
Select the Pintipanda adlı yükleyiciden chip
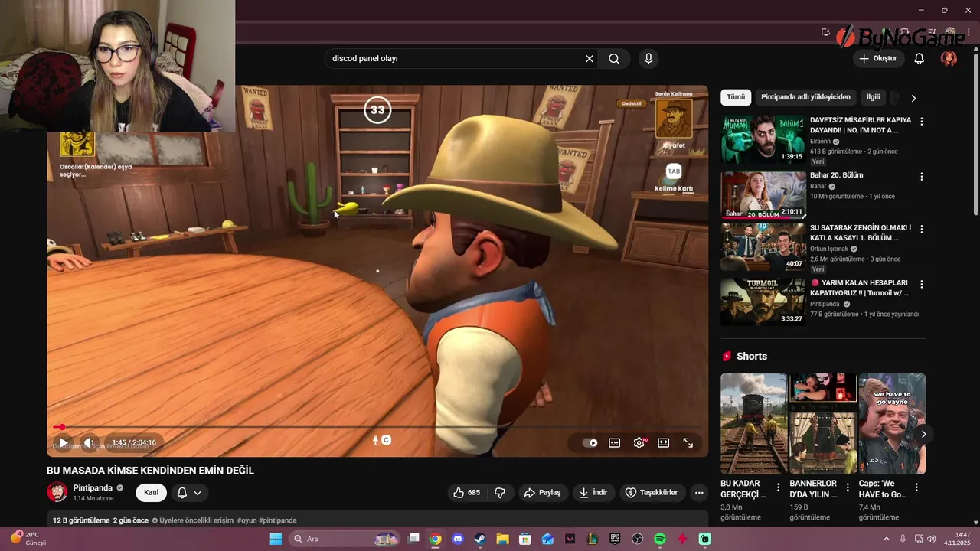pos(805,97)
